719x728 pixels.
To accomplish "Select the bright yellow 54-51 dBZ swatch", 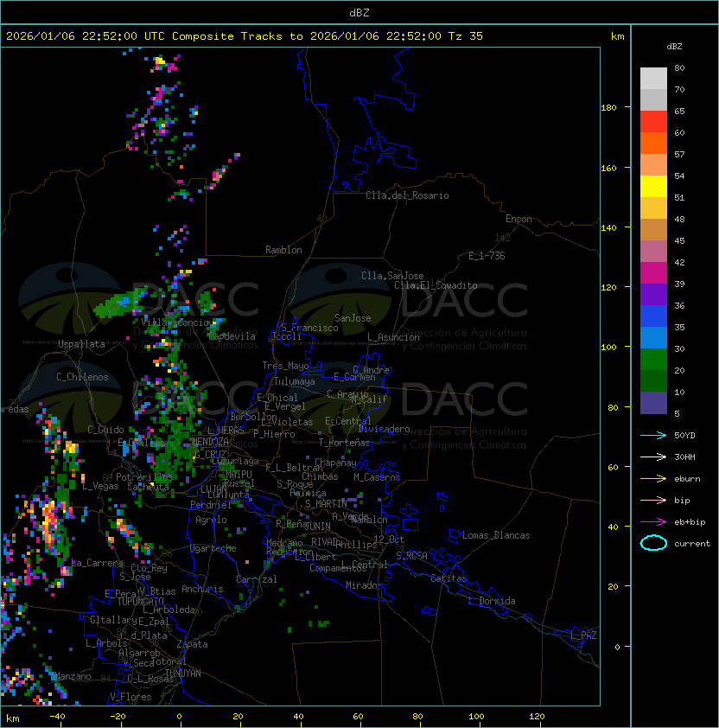I will coord(653,186).
